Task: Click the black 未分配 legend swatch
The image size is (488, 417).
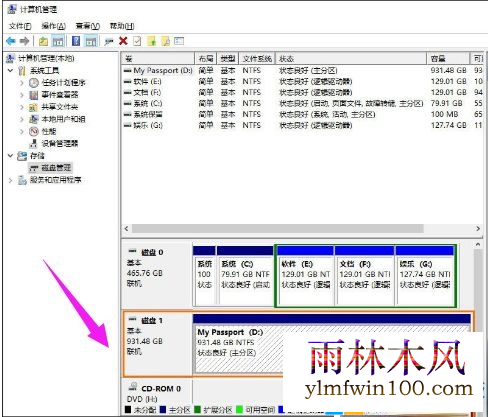Action: tap(128, 409)
